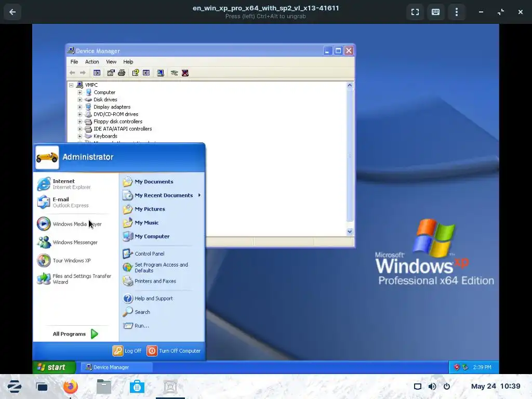Open the three-dot menu in the viewer header

456,12
